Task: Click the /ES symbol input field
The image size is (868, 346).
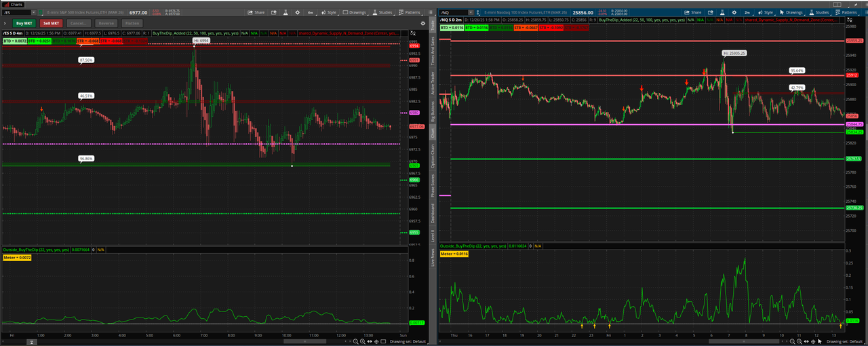Action: click(x=17, y=12)
